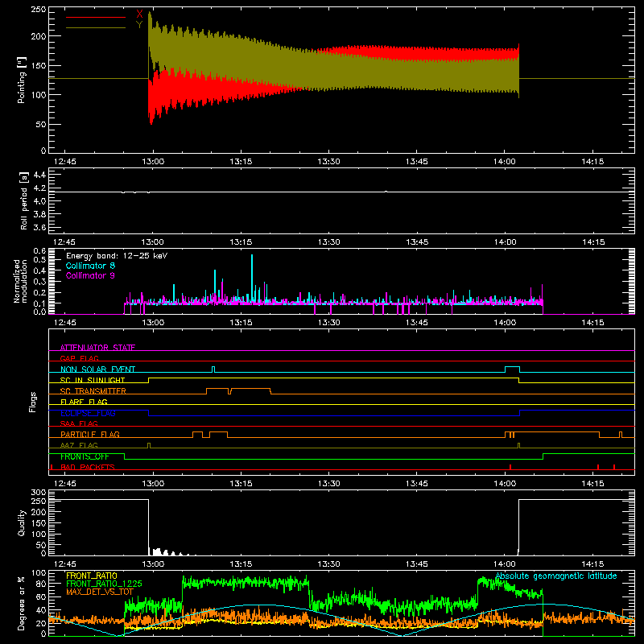Click the orange MAX_DET_VS_TOT legend entry

(99, 592)
